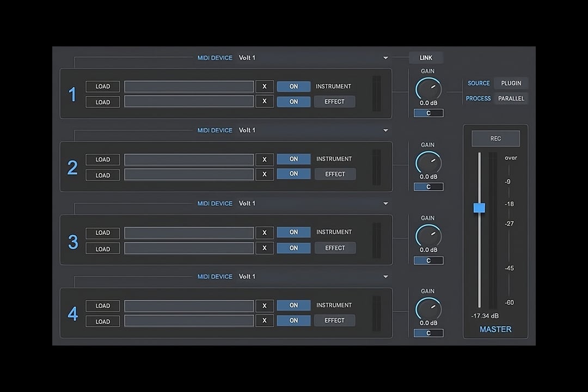Load an effect into slot 3
Image resolution: width=588 pixels, height=392 pixels.
tap(103, 249)
